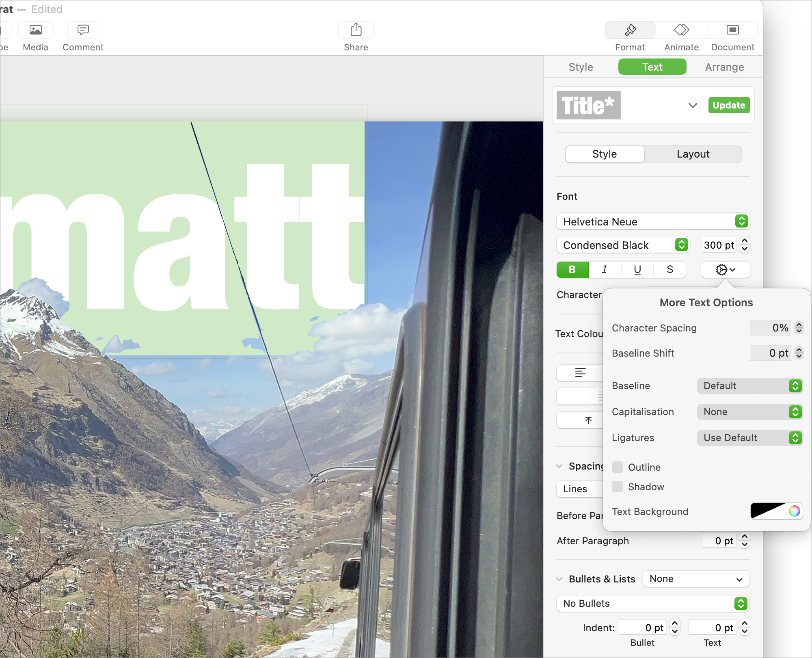Viewport: 812px width, 658px height.
Task: Open the Condensed Black typeface dropdown
Action: (x=623, y=245)
